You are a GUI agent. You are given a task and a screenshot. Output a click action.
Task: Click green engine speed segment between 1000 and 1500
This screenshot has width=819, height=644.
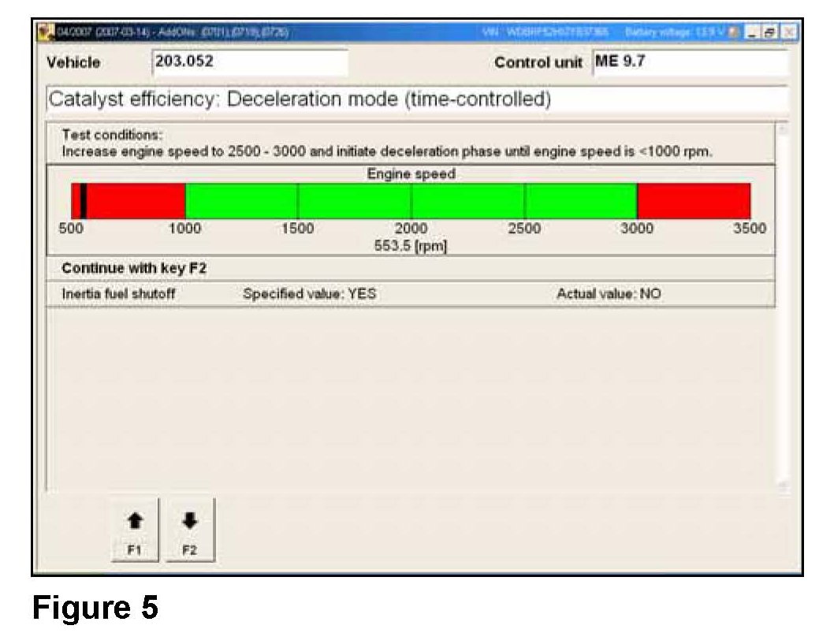pos(241,200)
